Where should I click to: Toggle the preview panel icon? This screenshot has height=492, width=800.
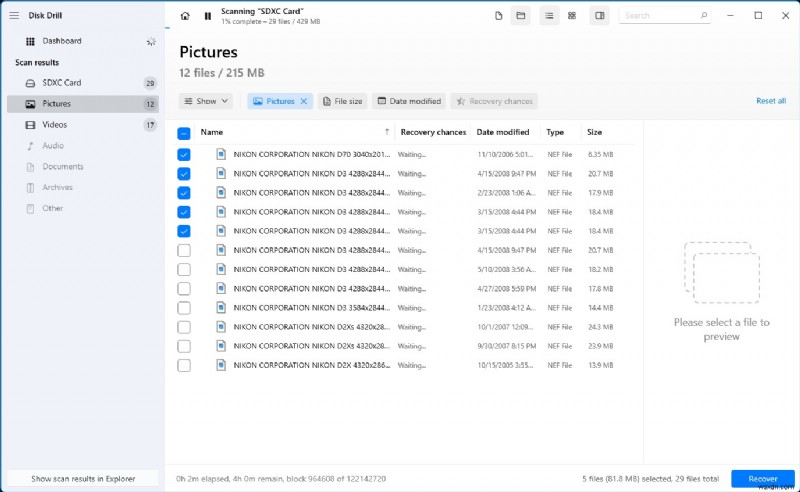point(599,16)
